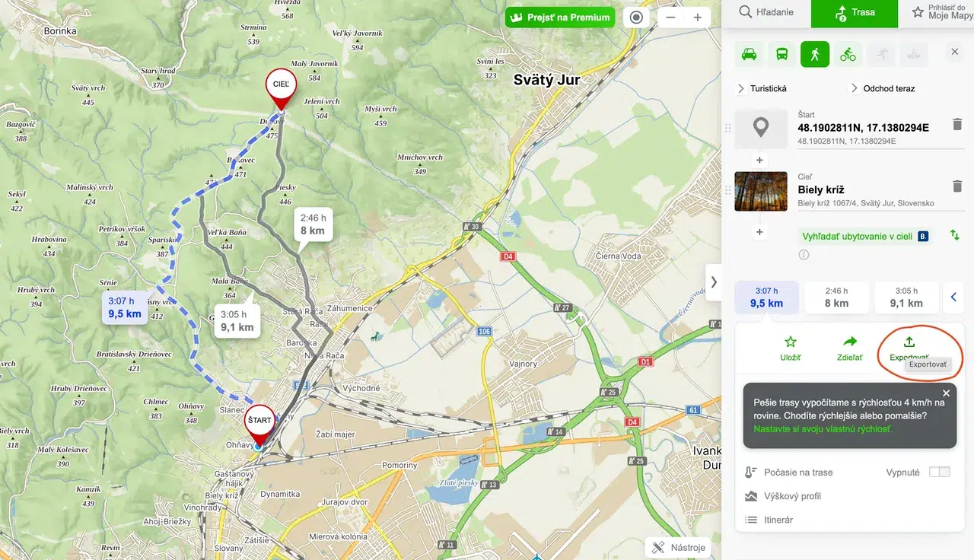
Task: Select the 2:46 h 8 km route option
Action: (836, 297)
